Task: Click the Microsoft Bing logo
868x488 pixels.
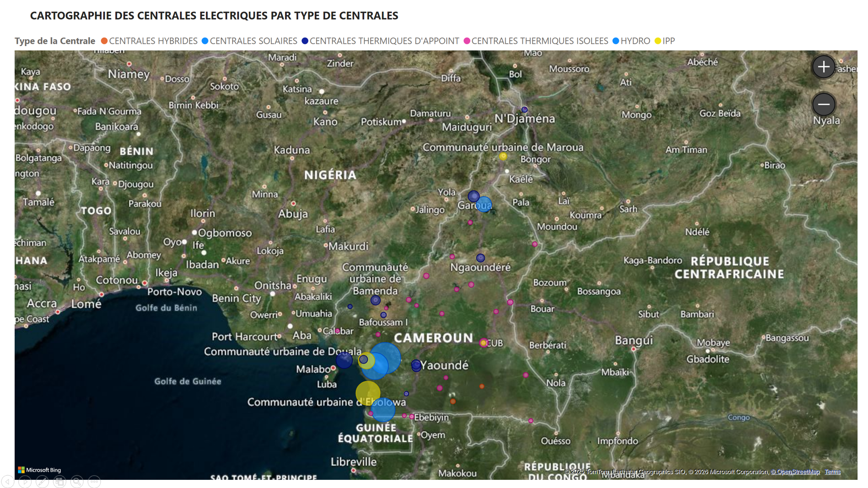Action: click(x=39, y=470)
